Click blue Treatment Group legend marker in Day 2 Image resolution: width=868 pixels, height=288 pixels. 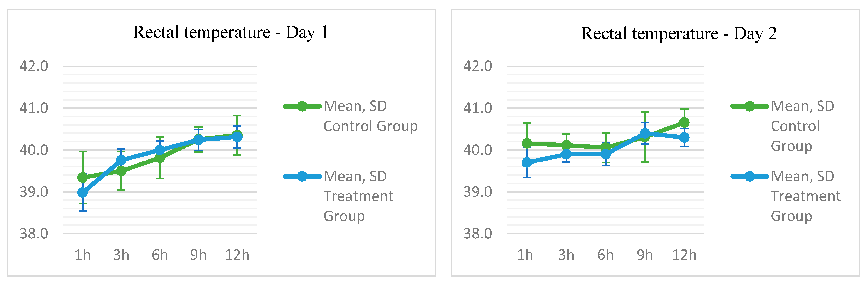pos(749,176)
